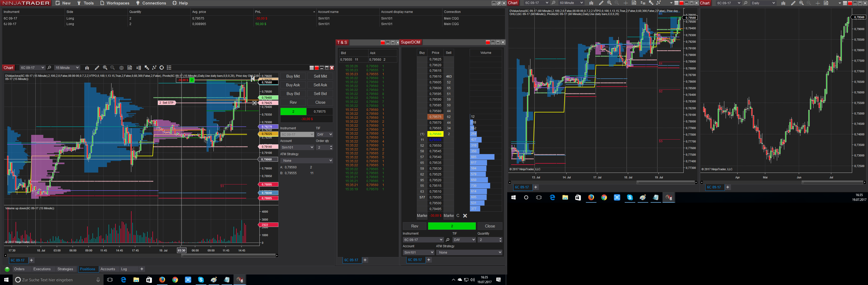The height and width of the screenshot is (285, 868).
Task: Open drawing tools pencil in Daily chart
Action: point(793,3)
